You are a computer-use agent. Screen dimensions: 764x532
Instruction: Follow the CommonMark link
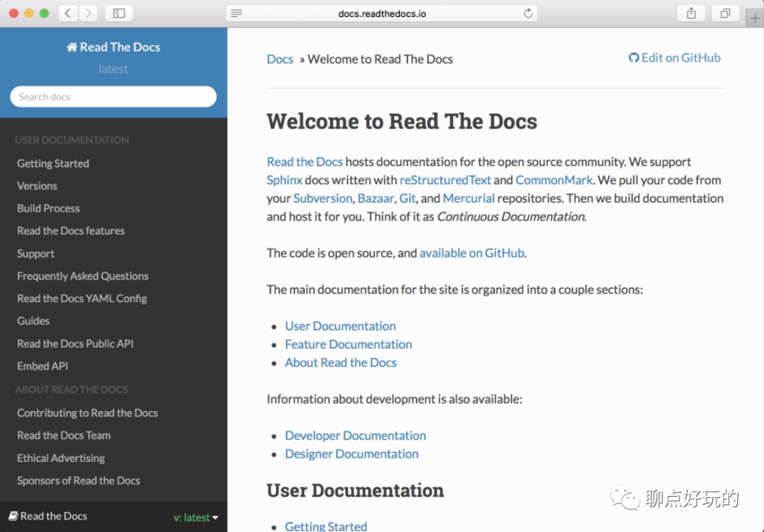554,180
